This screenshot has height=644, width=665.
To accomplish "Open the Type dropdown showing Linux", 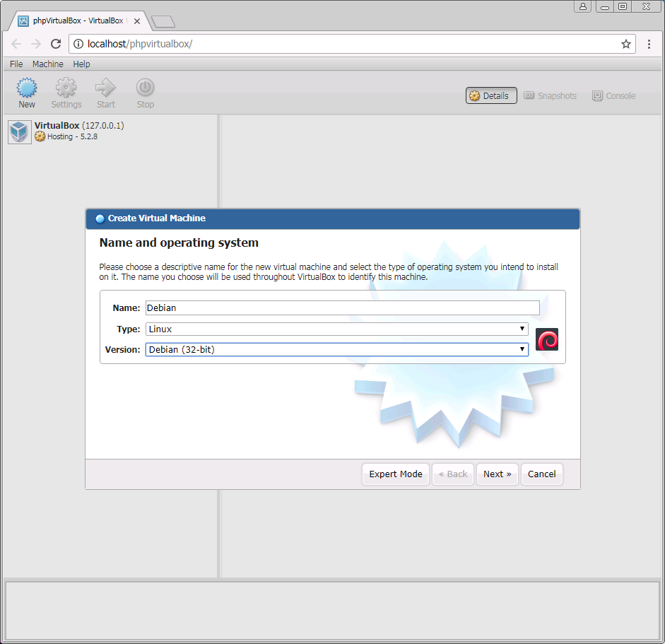I will [336, 329].
